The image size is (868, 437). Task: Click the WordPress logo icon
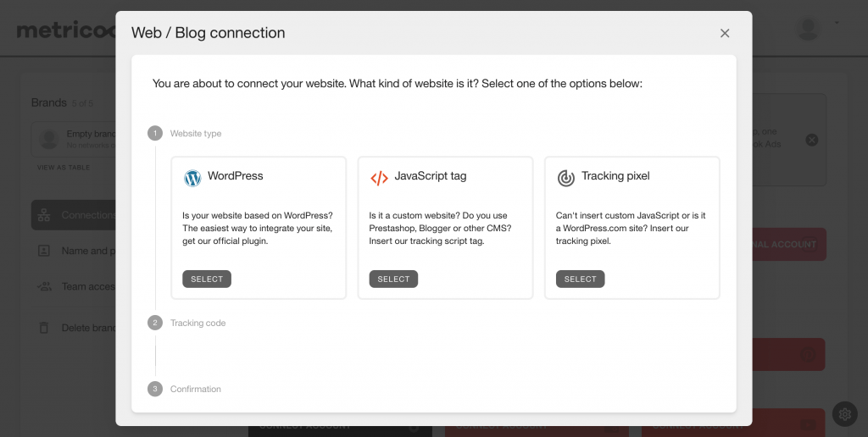pos(192,178)
